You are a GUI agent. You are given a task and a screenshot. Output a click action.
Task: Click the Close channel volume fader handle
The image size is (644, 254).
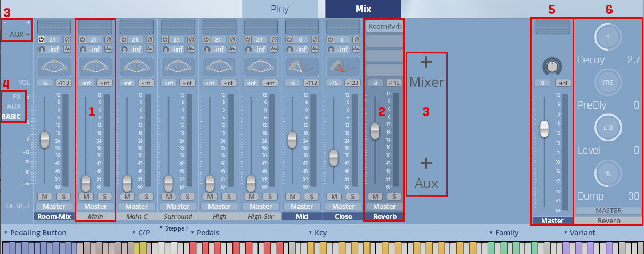pos(334,157)
